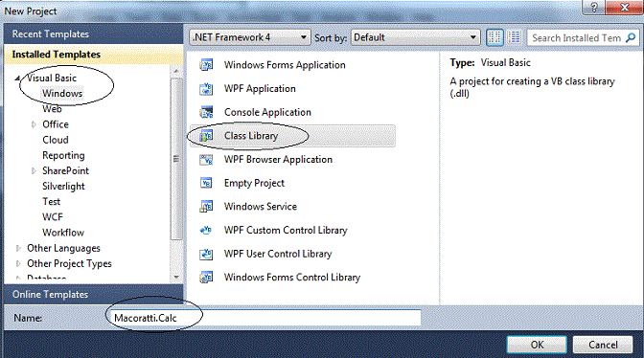Expand the SharePoint tree node
Screen dimensions: 644x358
(34, 170)
